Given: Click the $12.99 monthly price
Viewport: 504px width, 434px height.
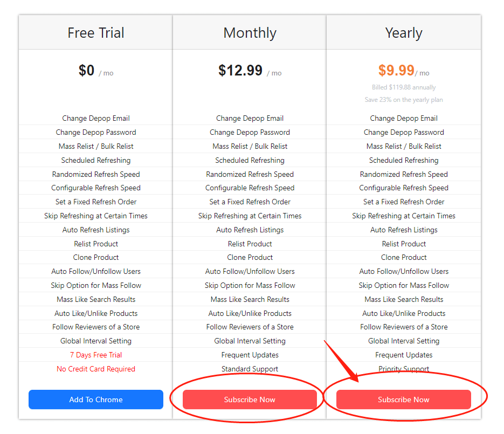Looking at the screenshot, I should tap(240, 70).
